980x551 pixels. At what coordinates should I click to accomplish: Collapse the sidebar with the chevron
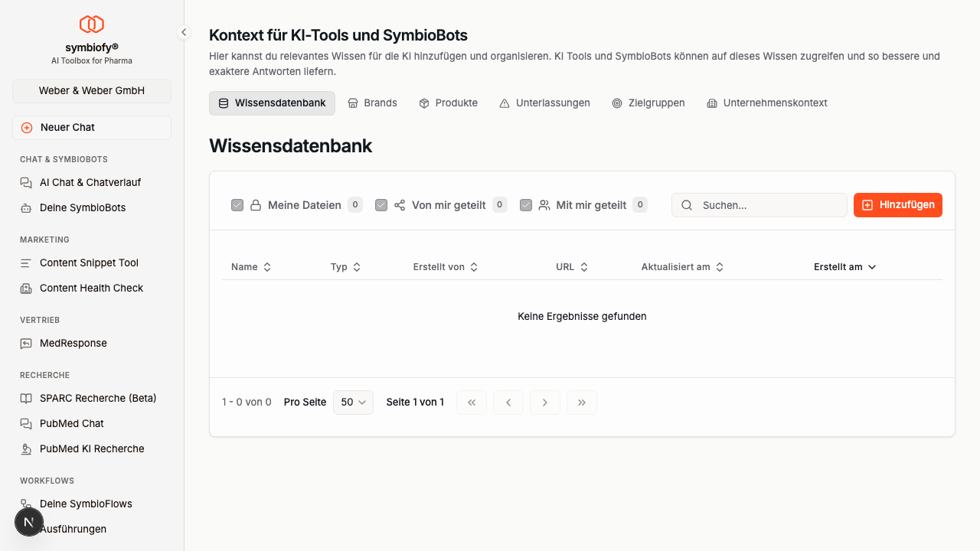(x=184, y=32)
